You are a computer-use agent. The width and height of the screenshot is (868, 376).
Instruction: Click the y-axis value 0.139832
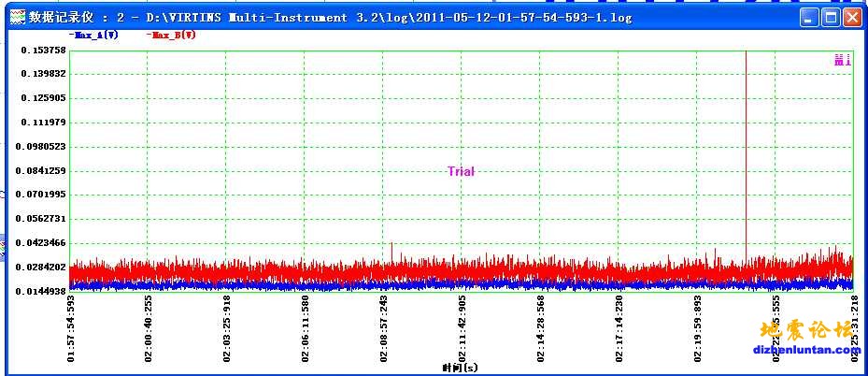44,74
